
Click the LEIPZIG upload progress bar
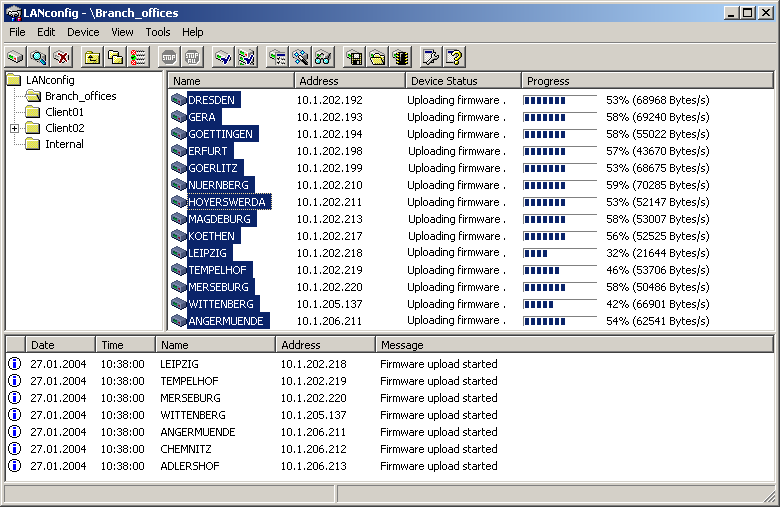click(x=559, y=253)
